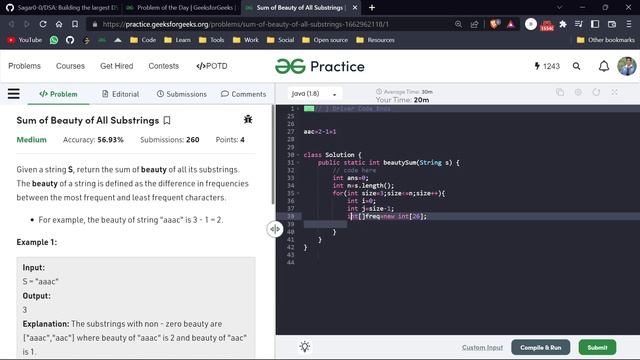
Task: Switch to the Submissions tab
Action: (x=182, y=94)
